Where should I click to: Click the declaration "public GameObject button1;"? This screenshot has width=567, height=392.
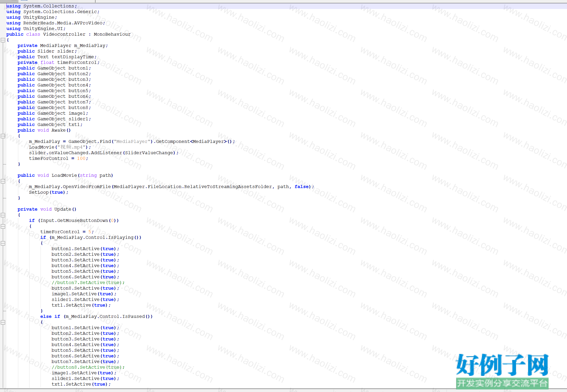point(54,68)
